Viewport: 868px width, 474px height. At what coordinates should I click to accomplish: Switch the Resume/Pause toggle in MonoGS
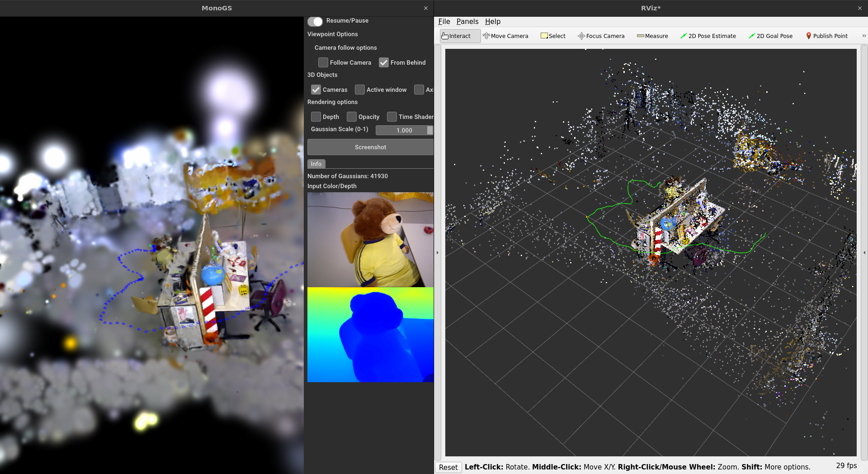tap(315, 21)
